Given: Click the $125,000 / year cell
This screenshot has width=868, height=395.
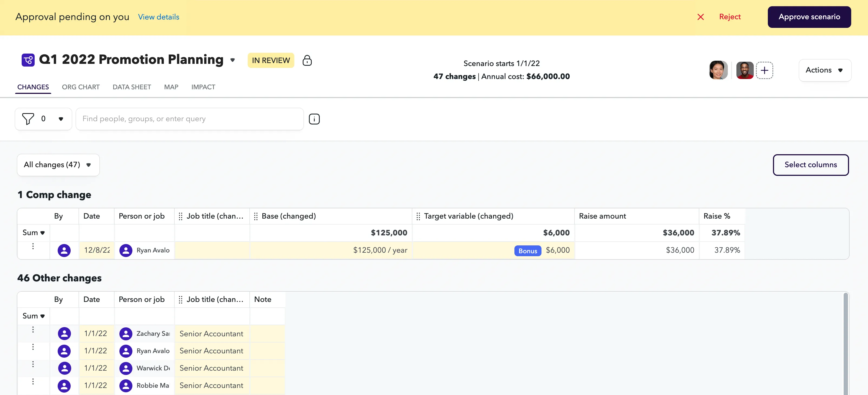Looking at the screenshot, I should pos(331,250).
